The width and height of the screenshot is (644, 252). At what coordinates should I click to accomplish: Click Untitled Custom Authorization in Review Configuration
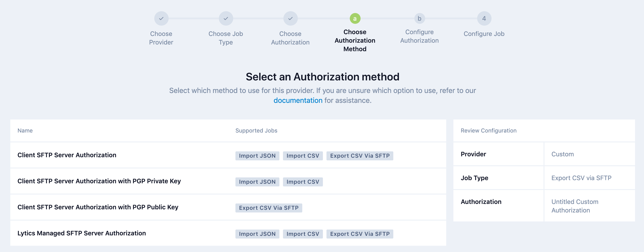tap(575, 206)
